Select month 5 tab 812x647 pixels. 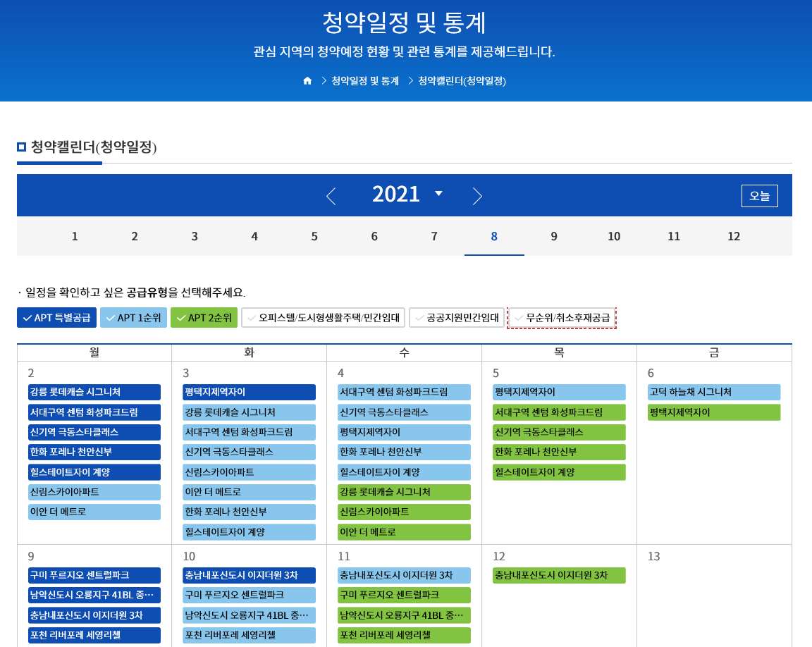coord(314,236)
